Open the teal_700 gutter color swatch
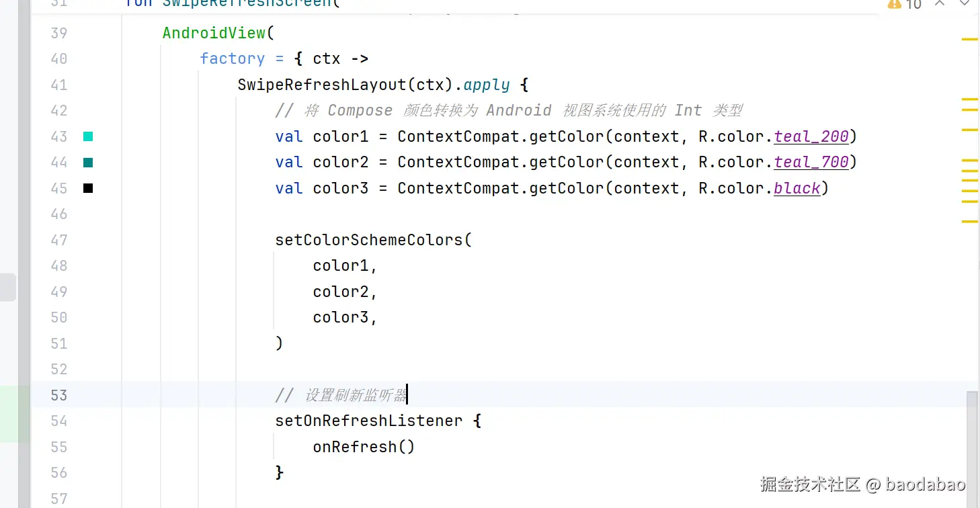Screen dimensions: 980x508 click(x=88, y=163)
